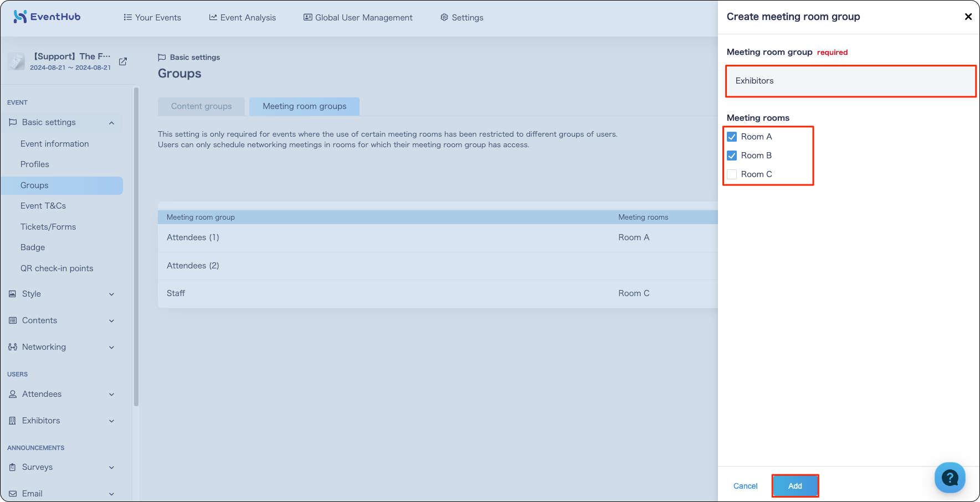Image resolution: width=980 pixels, height=502 pixels.
Task: Switch to the Content groups tab
Action: coord(201,106)
